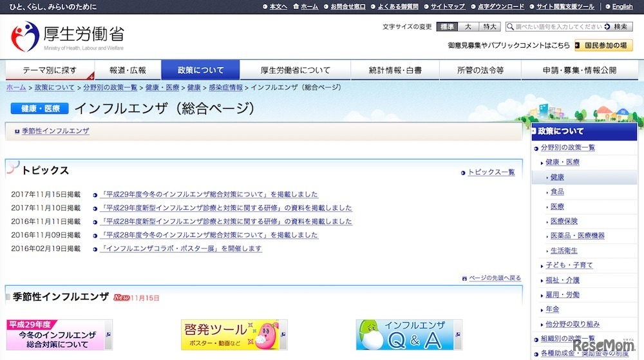Screen dimensions: 644x360
Task: Open sidebar 医療保険 link
Action: pos(564,221)
